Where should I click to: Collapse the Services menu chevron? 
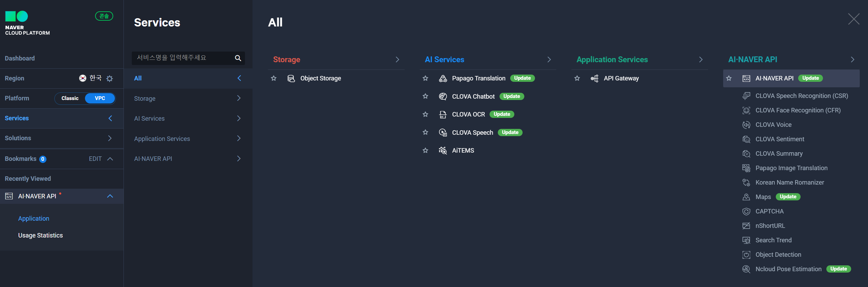point(110,118)
